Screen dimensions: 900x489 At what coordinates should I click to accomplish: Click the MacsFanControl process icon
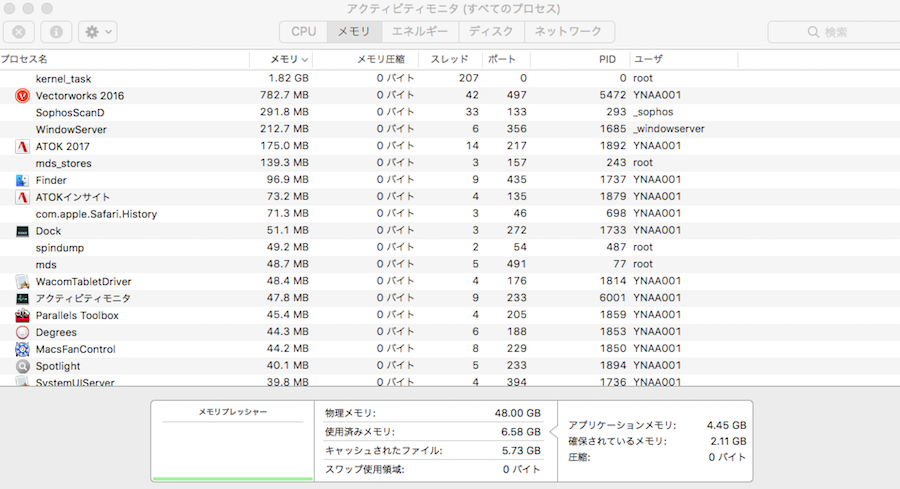pyautogui.click(x=22, y=349)
